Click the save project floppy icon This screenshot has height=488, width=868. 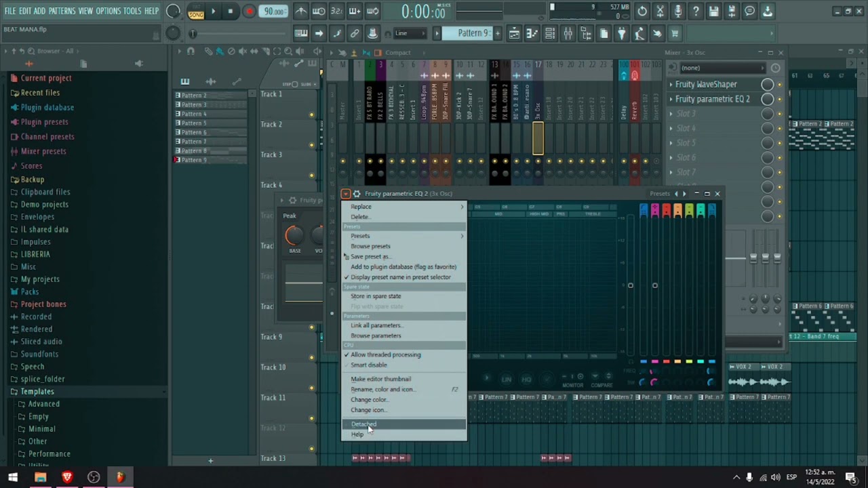tap(714, 11)
